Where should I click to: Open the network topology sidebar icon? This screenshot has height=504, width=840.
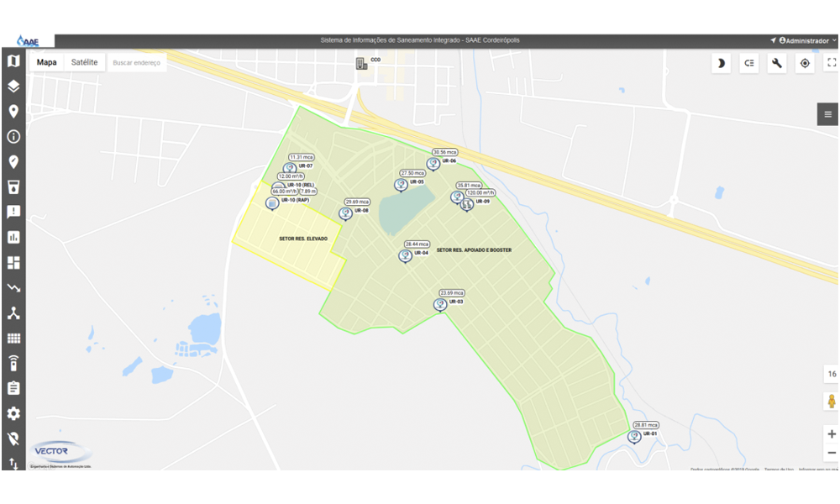[x=13, y=313]
